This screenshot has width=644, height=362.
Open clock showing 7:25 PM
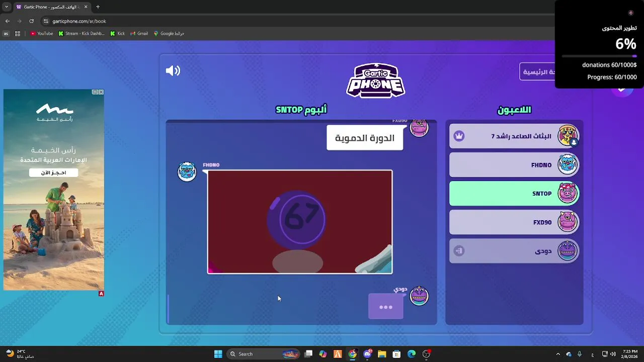(629, 354)
